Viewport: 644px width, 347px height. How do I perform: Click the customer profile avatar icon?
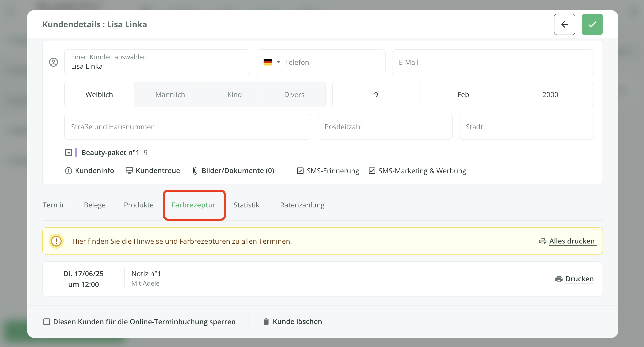click(x=53, y=62)
